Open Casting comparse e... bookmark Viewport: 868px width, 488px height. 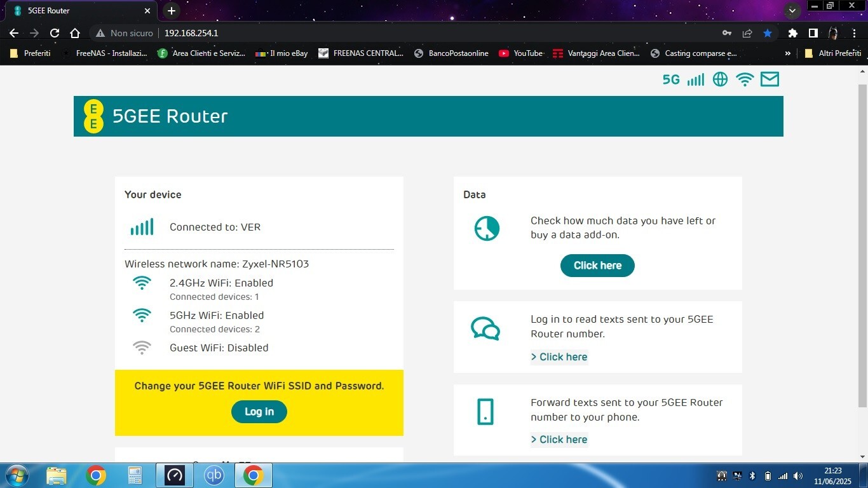coord(694,53)
